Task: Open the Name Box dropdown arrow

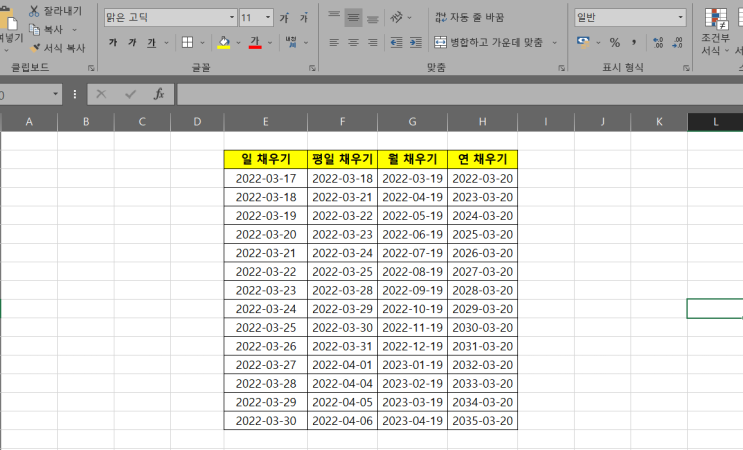Action: (55, 94)
